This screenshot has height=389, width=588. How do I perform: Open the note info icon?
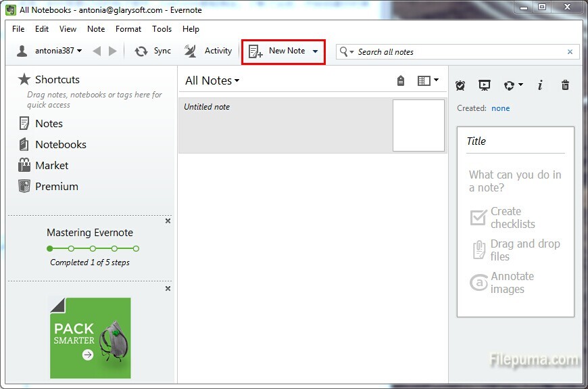(x=540, y=85)
